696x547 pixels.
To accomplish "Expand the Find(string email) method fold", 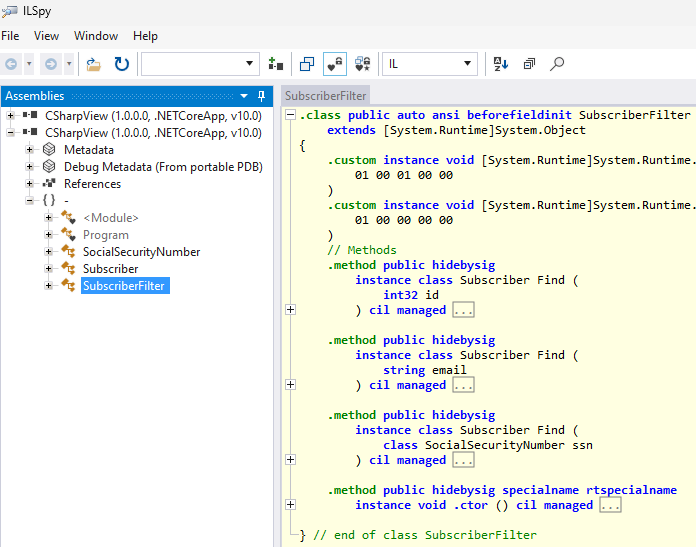I will pos(290,385).
